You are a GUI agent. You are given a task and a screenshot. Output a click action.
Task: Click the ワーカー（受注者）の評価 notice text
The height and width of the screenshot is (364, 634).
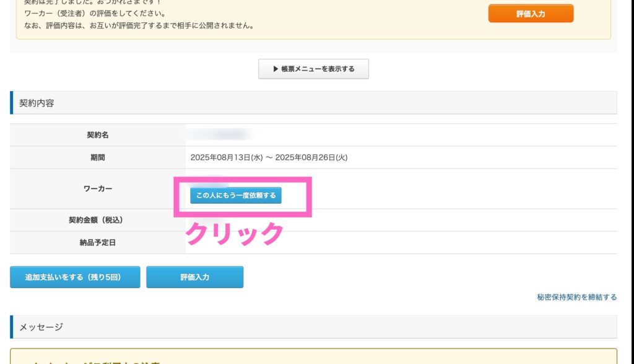coord(86,14)
